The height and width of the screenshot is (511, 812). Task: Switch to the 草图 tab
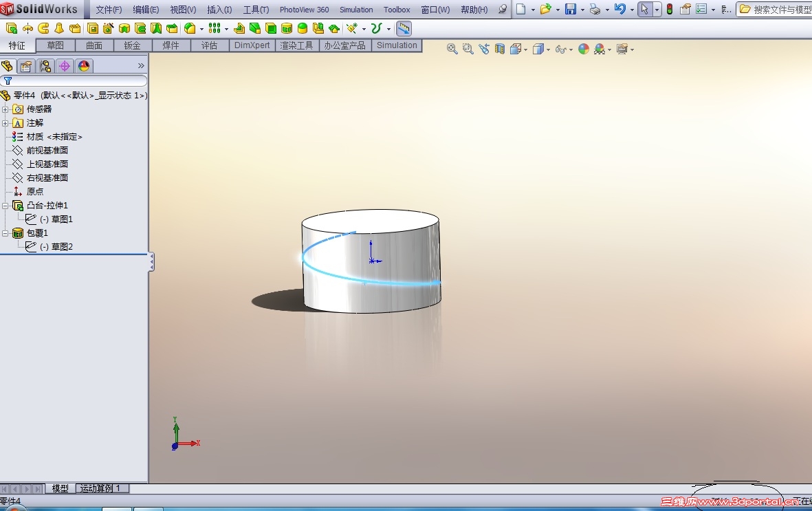tap(56, 45)
